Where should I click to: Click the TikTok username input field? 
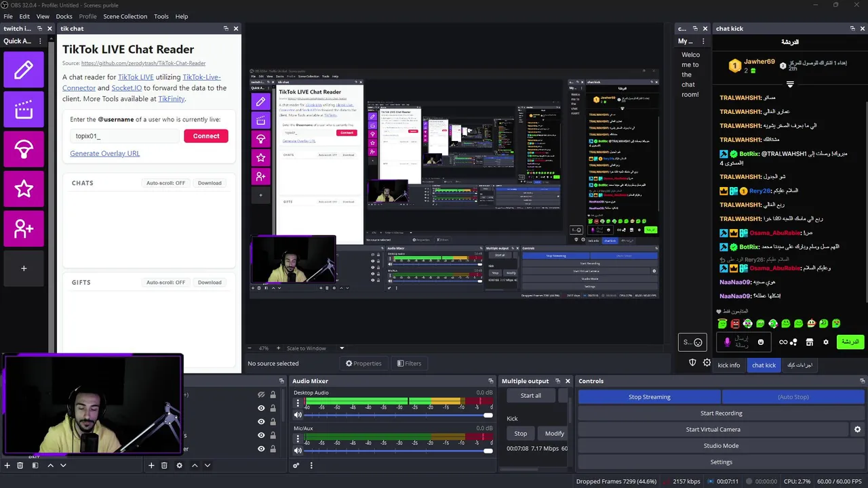click(125, 136)
